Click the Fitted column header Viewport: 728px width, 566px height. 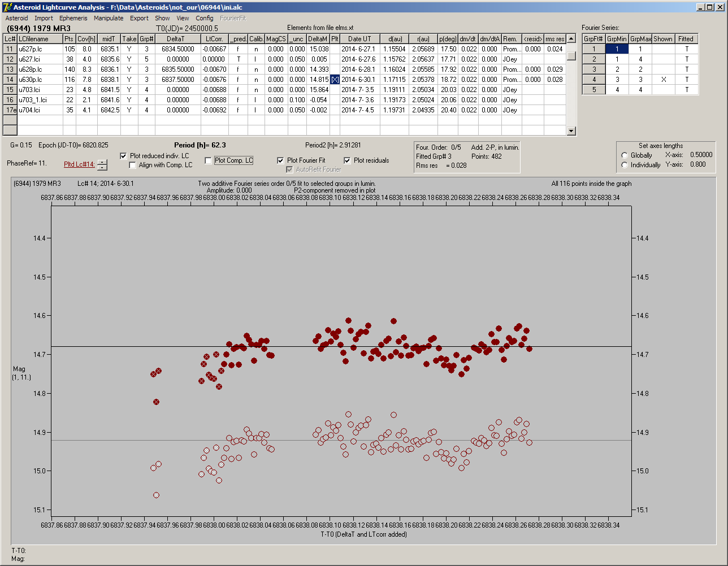pyautogui.click(x=686, y=39)
